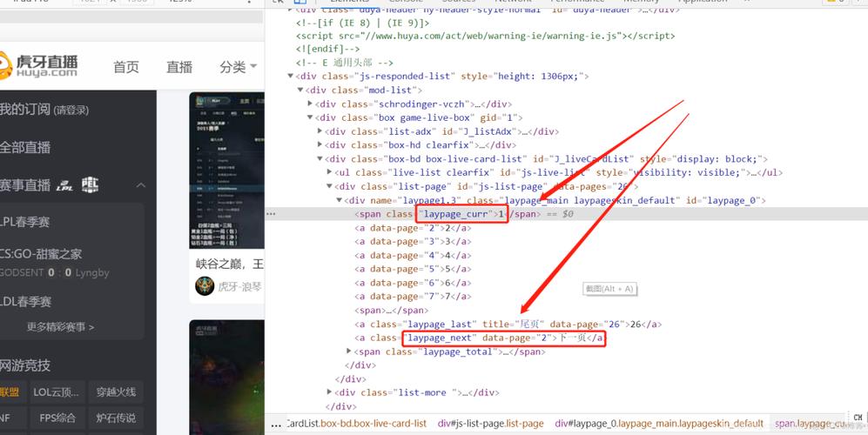Click the 请登录 login link
The height and width of the screenshot is (435, 868).
click(x=71, y=110)
